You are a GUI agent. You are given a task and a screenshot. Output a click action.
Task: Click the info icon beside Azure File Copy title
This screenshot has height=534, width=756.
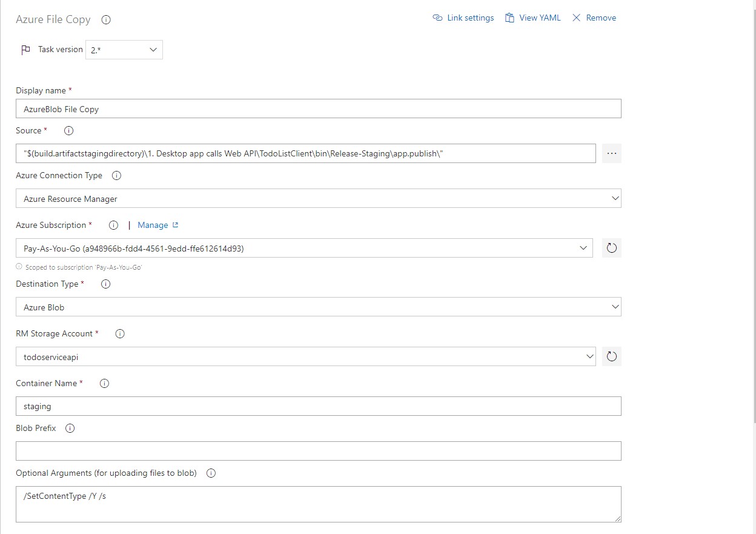(x=106, y=19)
